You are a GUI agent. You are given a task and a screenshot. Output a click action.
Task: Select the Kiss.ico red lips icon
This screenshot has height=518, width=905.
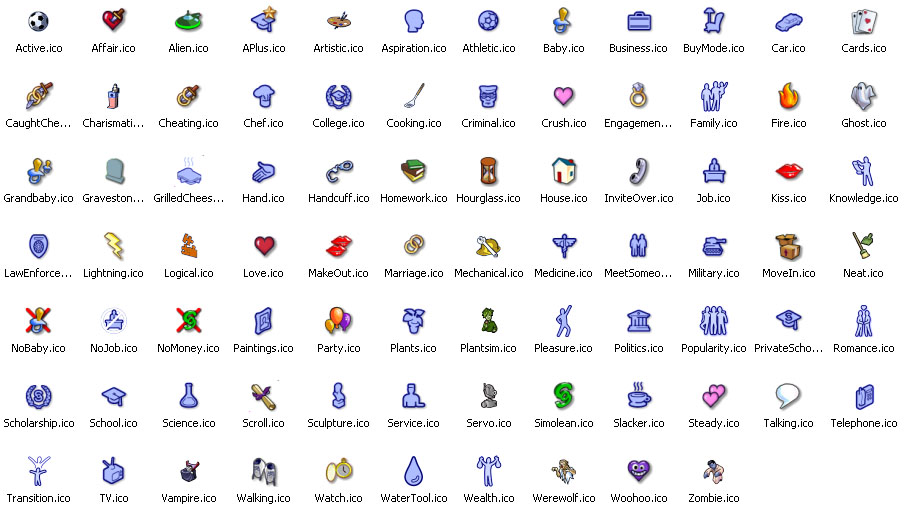(x=788, y=171)
